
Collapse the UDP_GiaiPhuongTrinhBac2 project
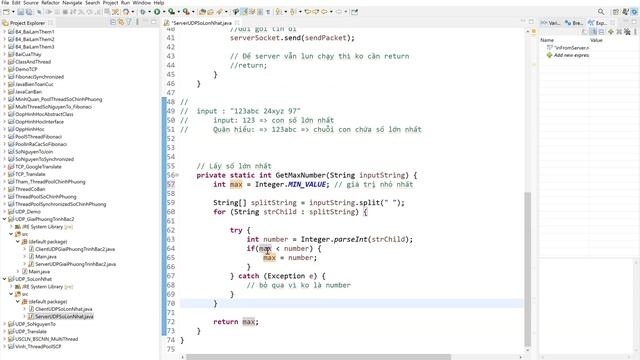pos(4,219)
